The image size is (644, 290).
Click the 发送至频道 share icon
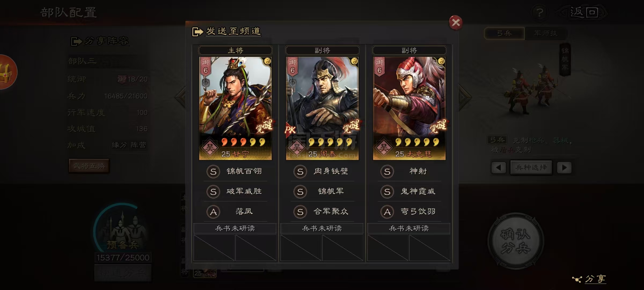coord(198,32)
